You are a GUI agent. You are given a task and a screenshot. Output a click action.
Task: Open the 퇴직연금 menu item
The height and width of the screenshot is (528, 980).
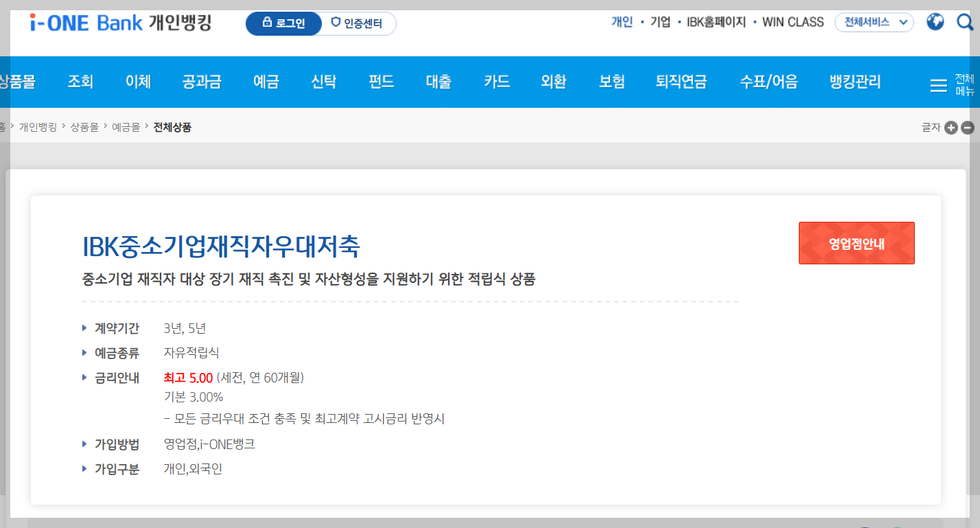681,81
